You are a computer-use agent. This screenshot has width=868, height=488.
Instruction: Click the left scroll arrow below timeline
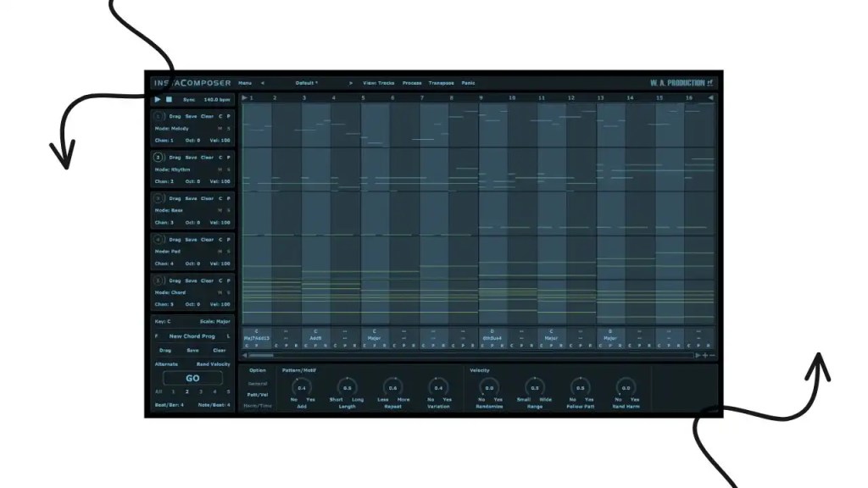coord(245,355)
